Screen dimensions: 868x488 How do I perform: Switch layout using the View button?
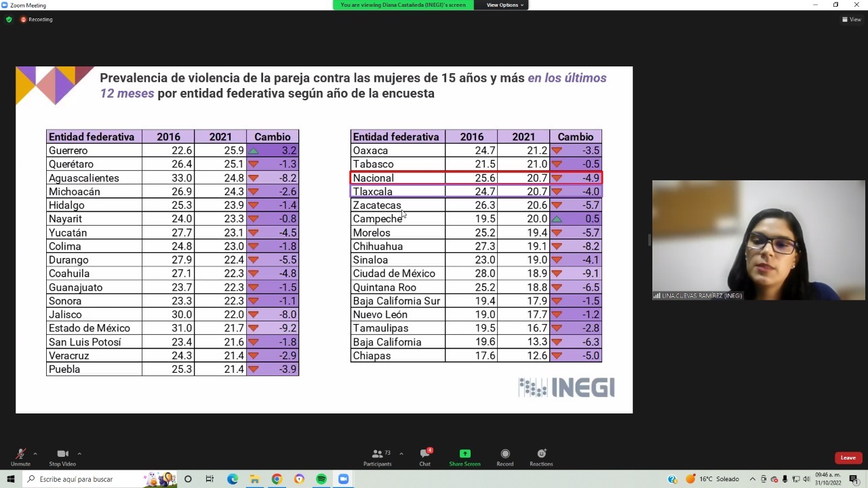coord(852,20)
